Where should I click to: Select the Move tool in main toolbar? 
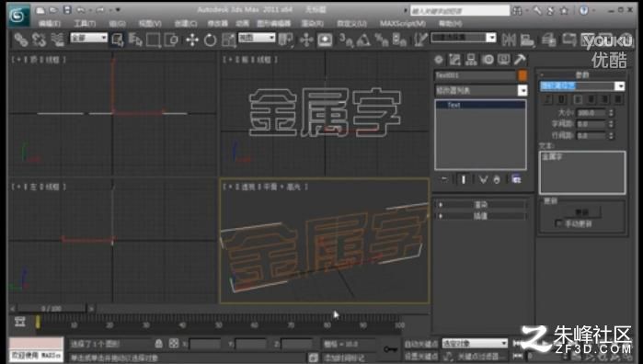(192, 40)
